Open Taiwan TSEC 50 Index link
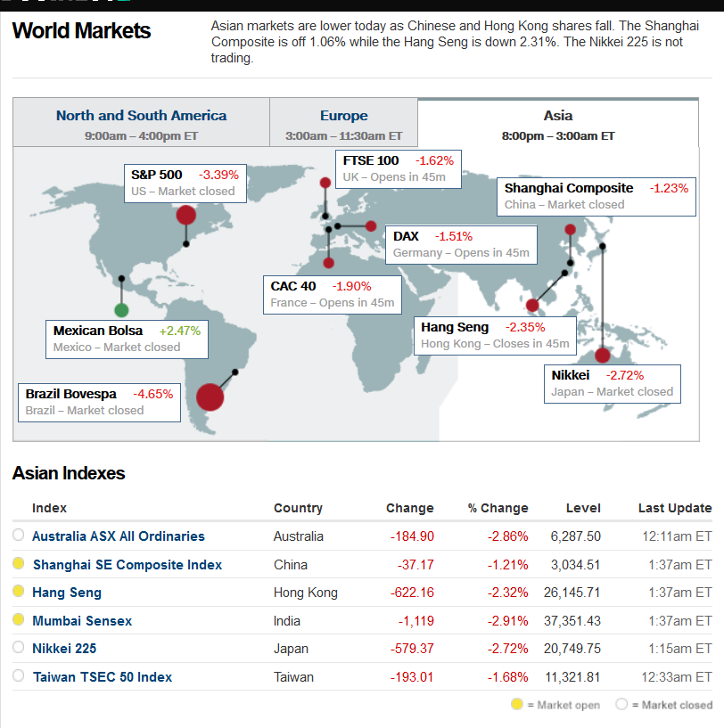The width and height of the screenshot is (724, 728). (x=103, y=677)
